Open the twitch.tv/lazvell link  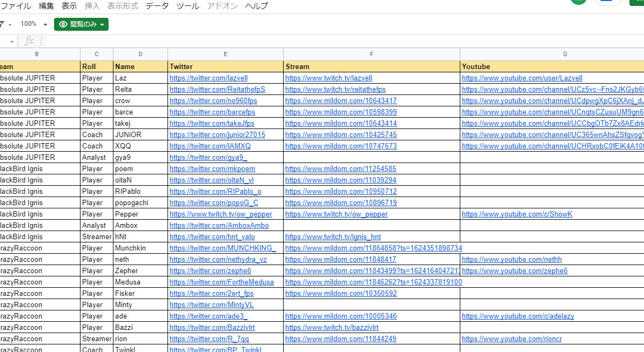click(x=328, y=78)
